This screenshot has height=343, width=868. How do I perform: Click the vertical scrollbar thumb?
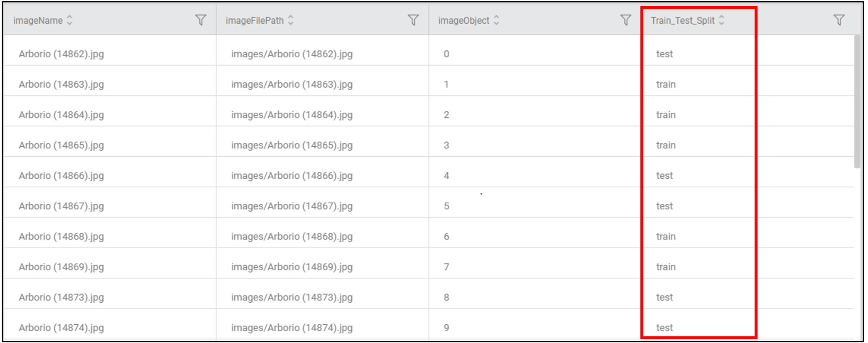tap(857, 101)
